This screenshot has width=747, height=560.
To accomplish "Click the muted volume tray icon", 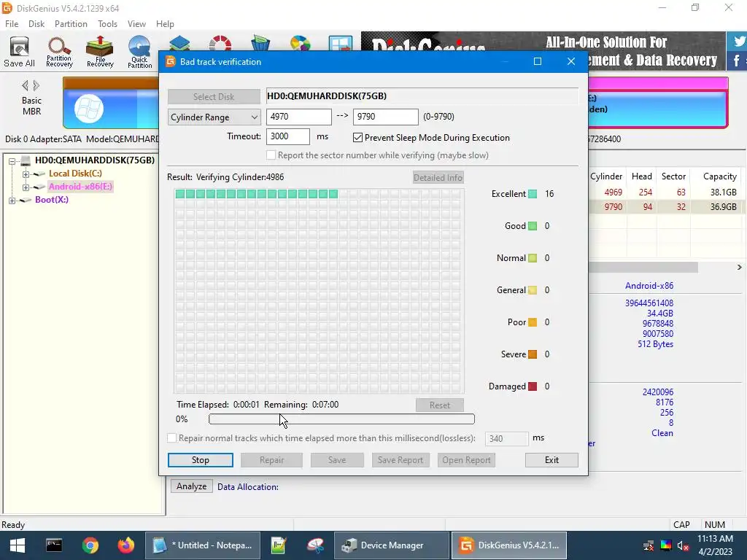I will coord(683,545).
